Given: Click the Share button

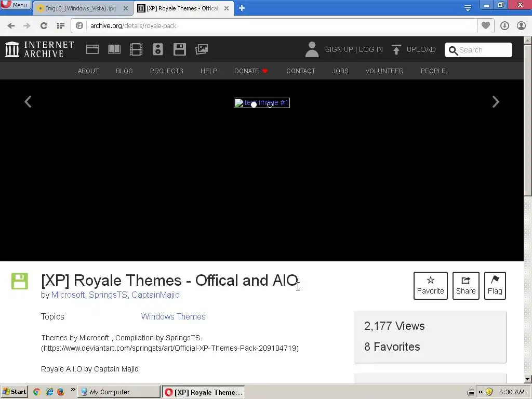Looking at the screenshot, I should 466,286.
